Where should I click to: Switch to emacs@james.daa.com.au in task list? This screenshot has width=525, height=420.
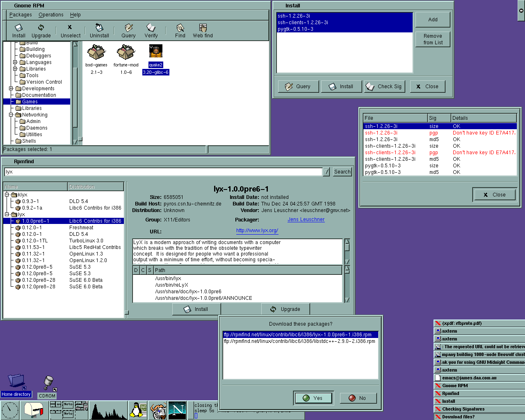479,378
